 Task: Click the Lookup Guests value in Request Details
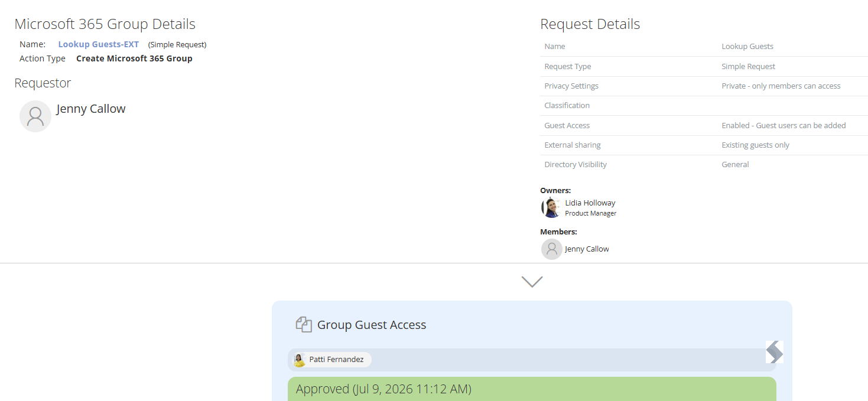coord(747,46)
